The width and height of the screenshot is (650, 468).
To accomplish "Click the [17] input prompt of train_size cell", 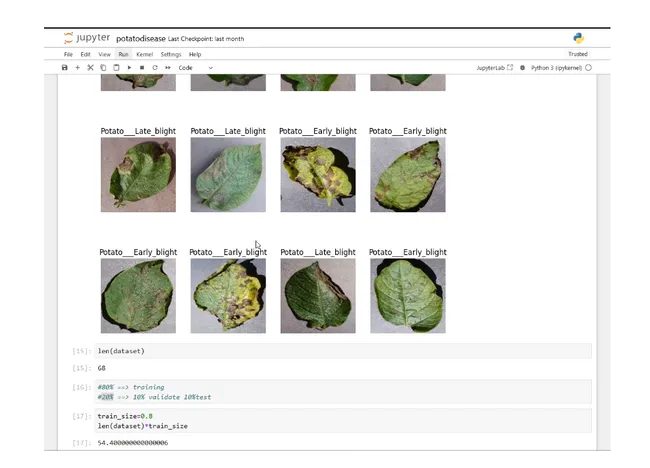I will (x=81, y=416).
